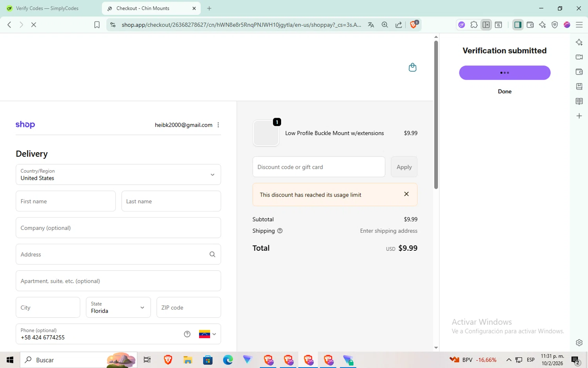Open sidebar settings gear icon
Viewport: 588px width, 368px height.
coord(579,342)
